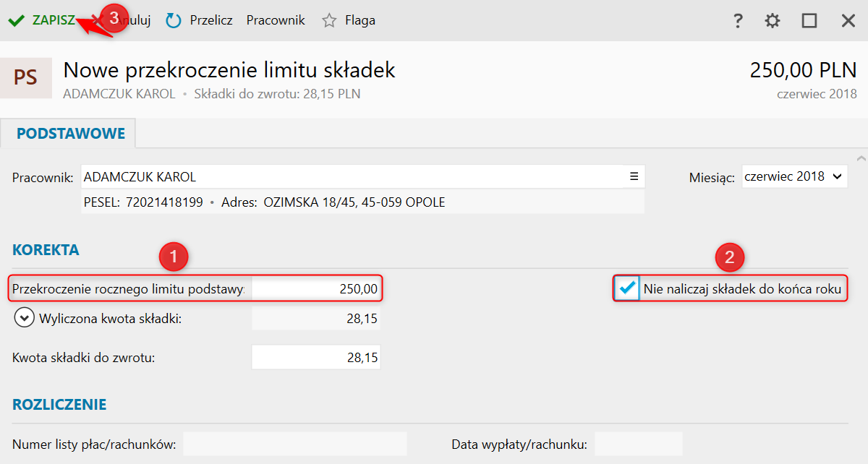Viewport: 868px width, 464px height.
Task: Switch to the PODSTAWOWE tab
Action: 70,134
